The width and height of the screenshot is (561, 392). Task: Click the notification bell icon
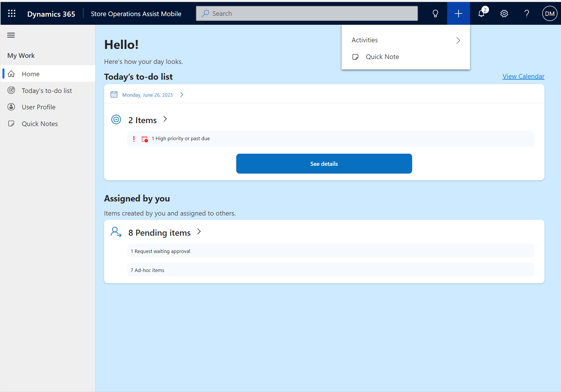[x=482, y=13]
